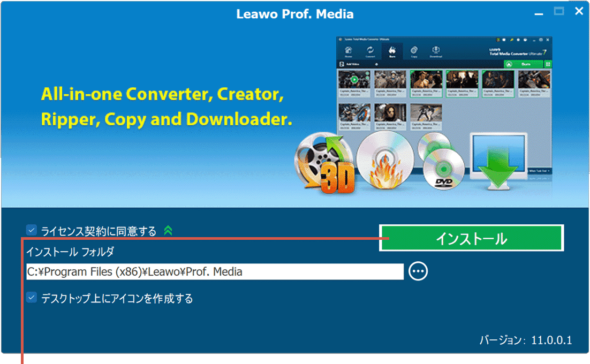Click the circular avatar icon on Burn button
The image size is (590, 364).
[x=509, y=64]
